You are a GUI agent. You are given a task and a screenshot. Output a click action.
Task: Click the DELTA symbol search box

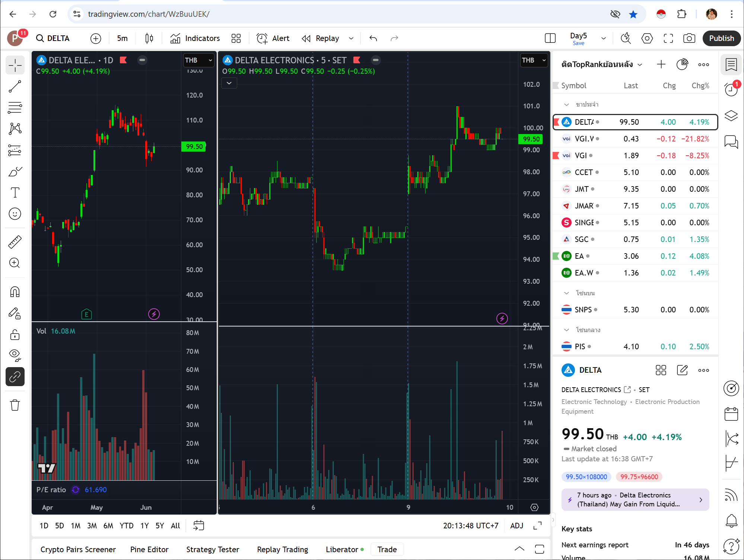tap(53, 38)
